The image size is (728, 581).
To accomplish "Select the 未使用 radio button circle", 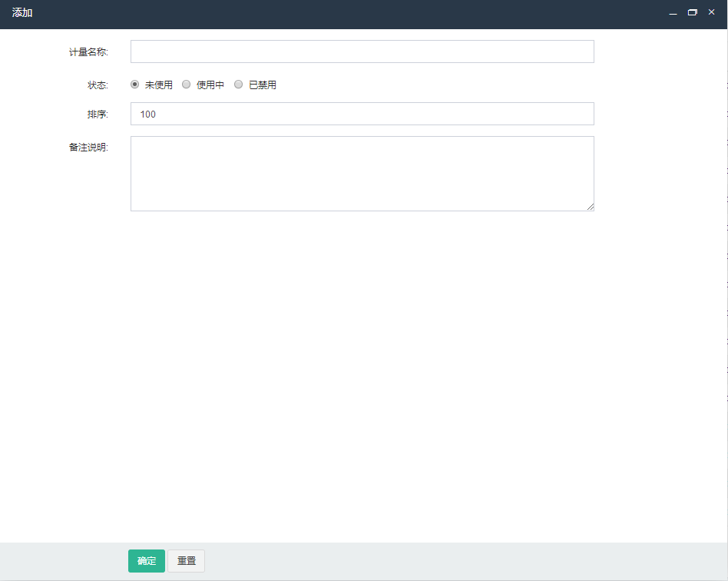I will tap(135, 85).
